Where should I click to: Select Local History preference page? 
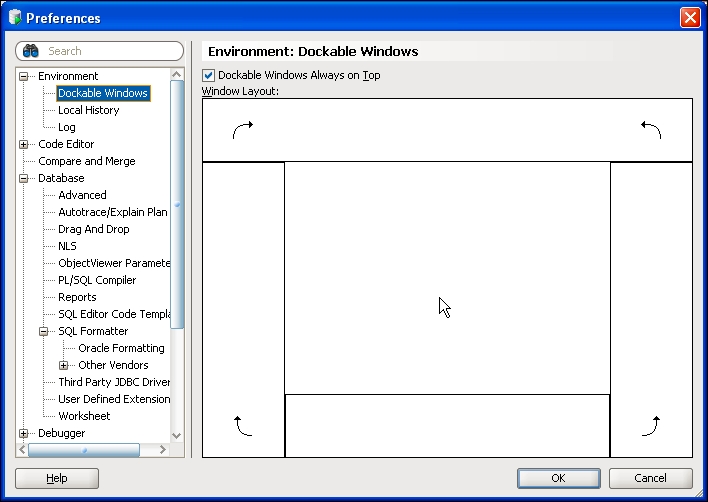pyautogui.click(x=88, y=110)
